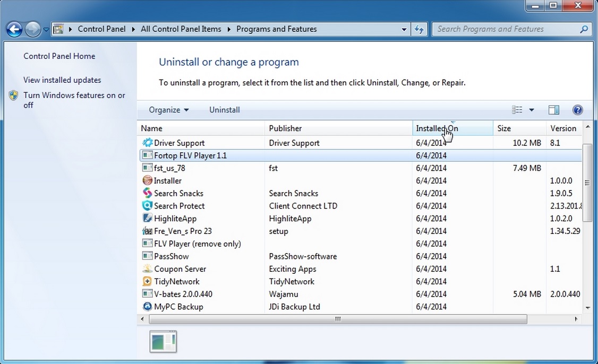This screenshot has width=598, height=364.
Task: Expand the root breadcrumb arrow before Control Panel
Action: pos(70,29)
